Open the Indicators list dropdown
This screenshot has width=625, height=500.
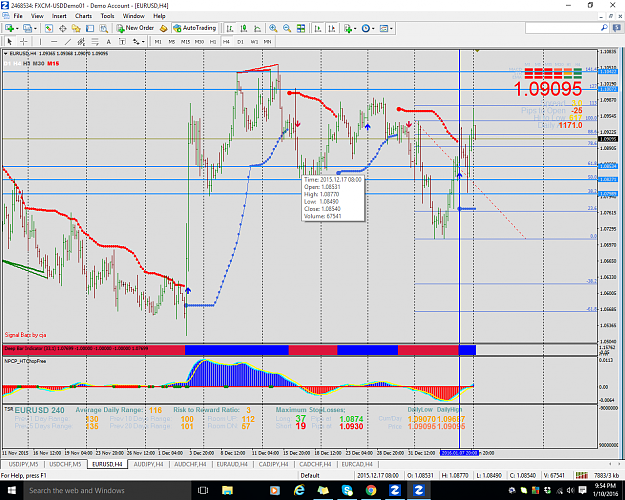click(x=350, y=28)
